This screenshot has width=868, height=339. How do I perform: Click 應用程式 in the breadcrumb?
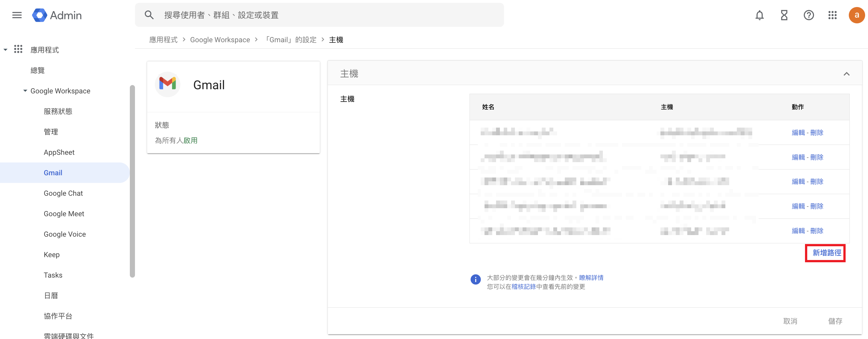[x=163, y=40]
